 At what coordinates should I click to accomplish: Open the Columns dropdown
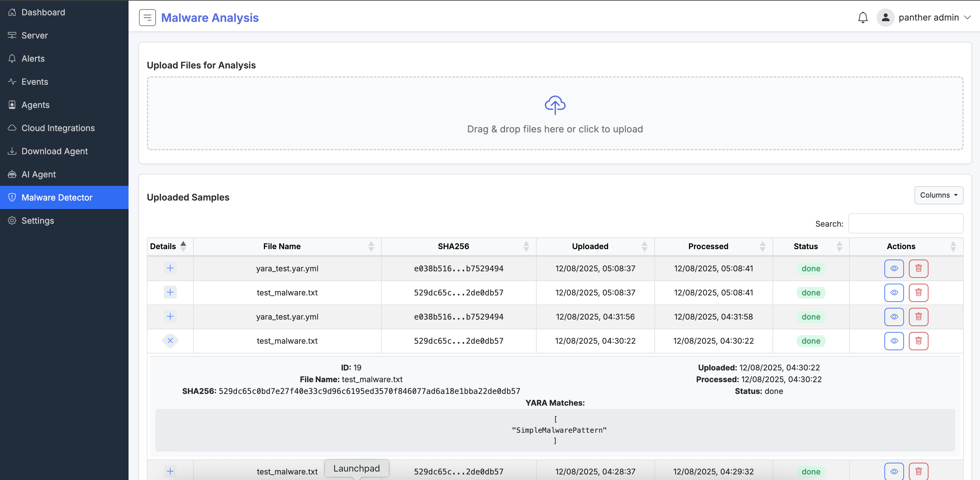pos(939,195)
